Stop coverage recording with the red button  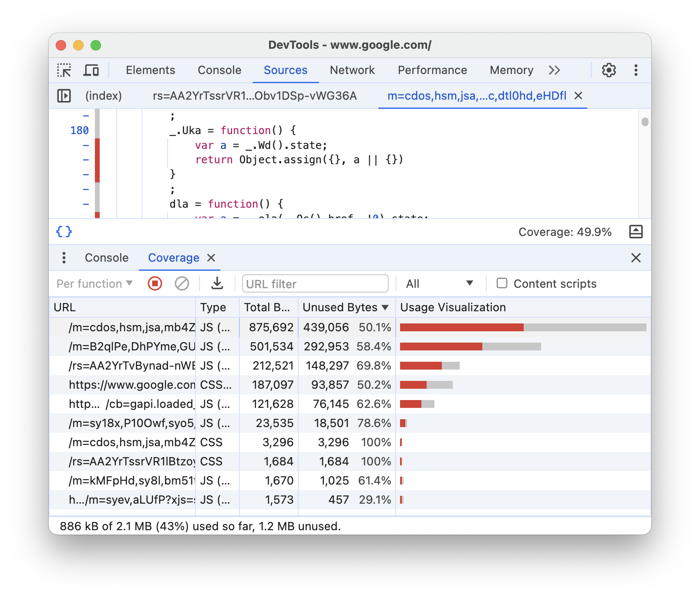154,283
